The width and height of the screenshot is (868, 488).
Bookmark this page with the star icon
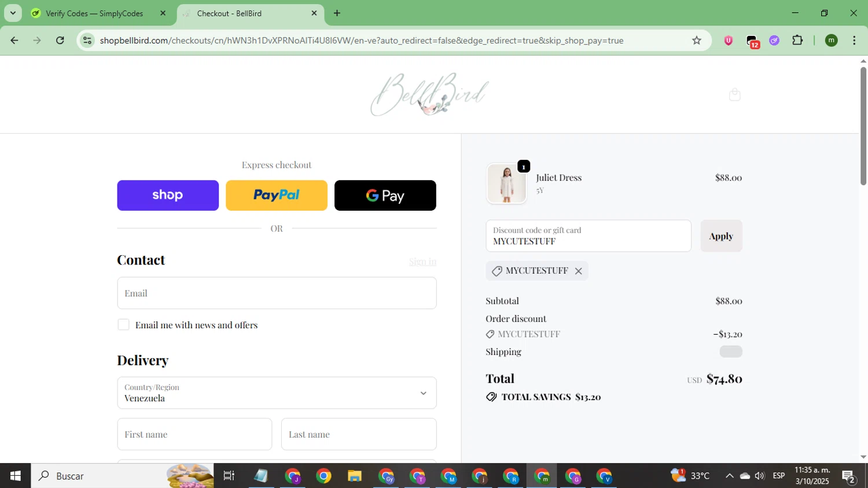coord(697,41)
